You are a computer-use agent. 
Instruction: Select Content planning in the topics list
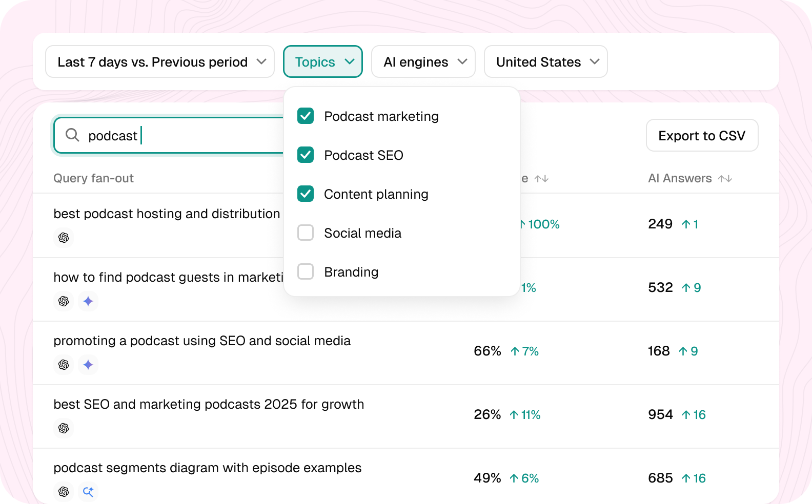[376, 194]
